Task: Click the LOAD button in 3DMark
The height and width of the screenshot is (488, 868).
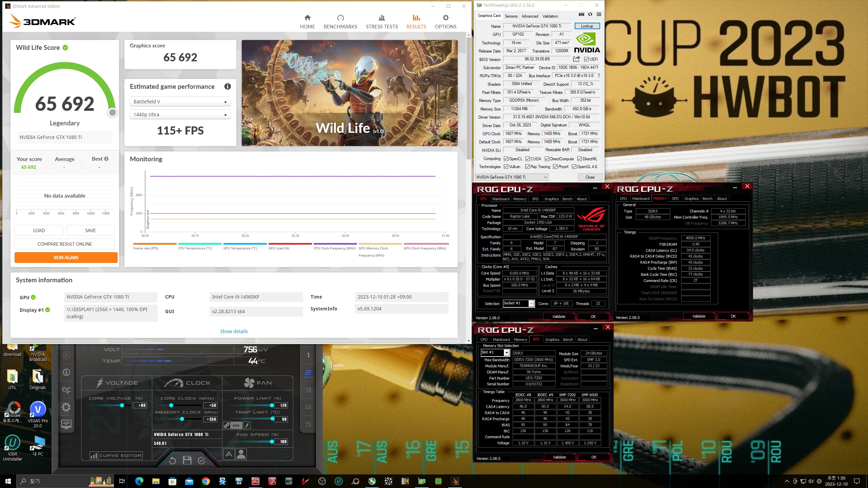Action: [39, 230]
